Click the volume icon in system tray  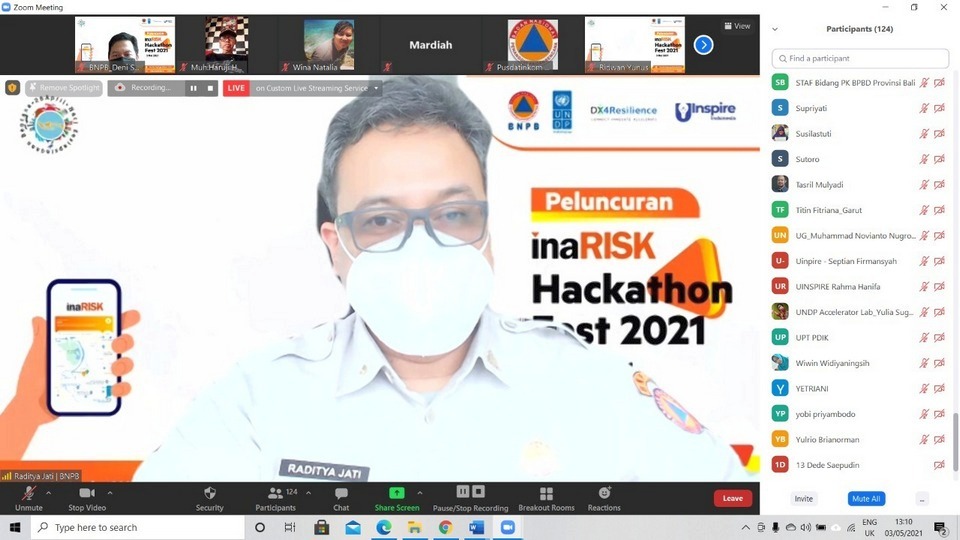click(x=806, y=527)
